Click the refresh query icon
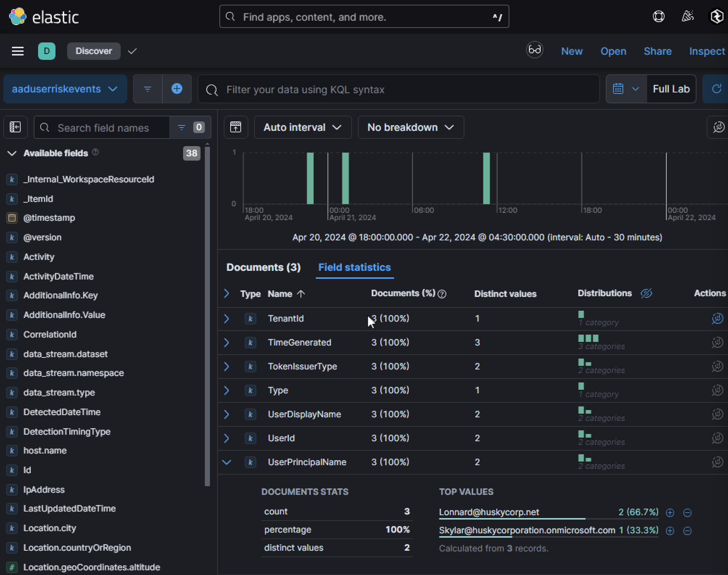The height and width of the screenshot is (575, 728). click(716, 89)
